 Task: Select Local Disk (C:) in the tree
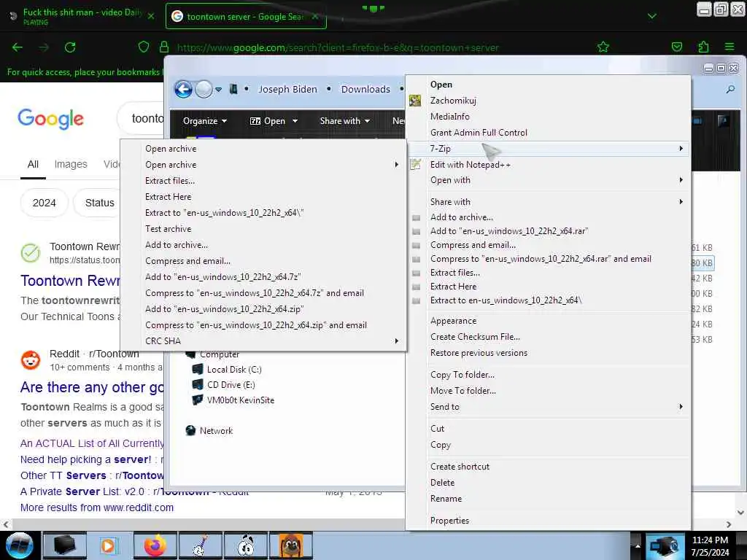click(234, 370)
